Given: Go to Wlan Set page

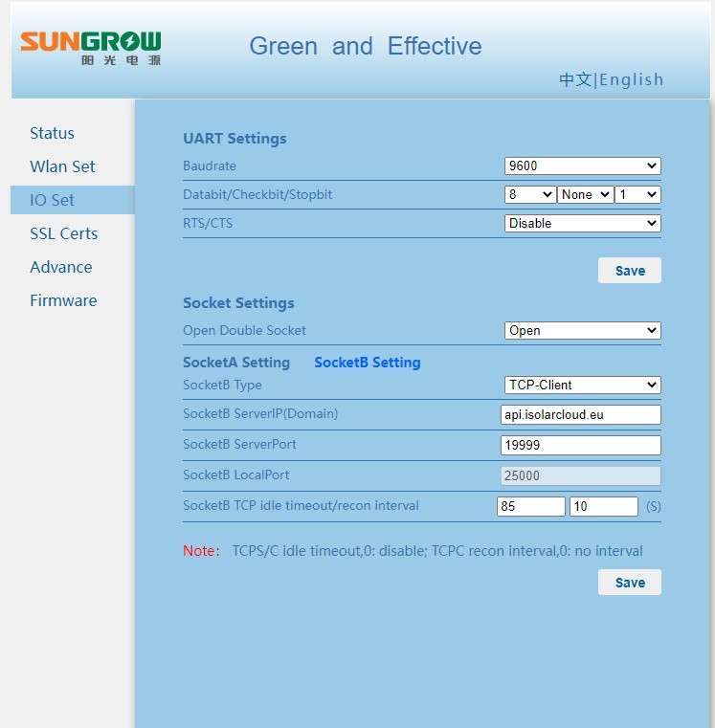Looking at the screenshot, I should [x=62, y=166].
